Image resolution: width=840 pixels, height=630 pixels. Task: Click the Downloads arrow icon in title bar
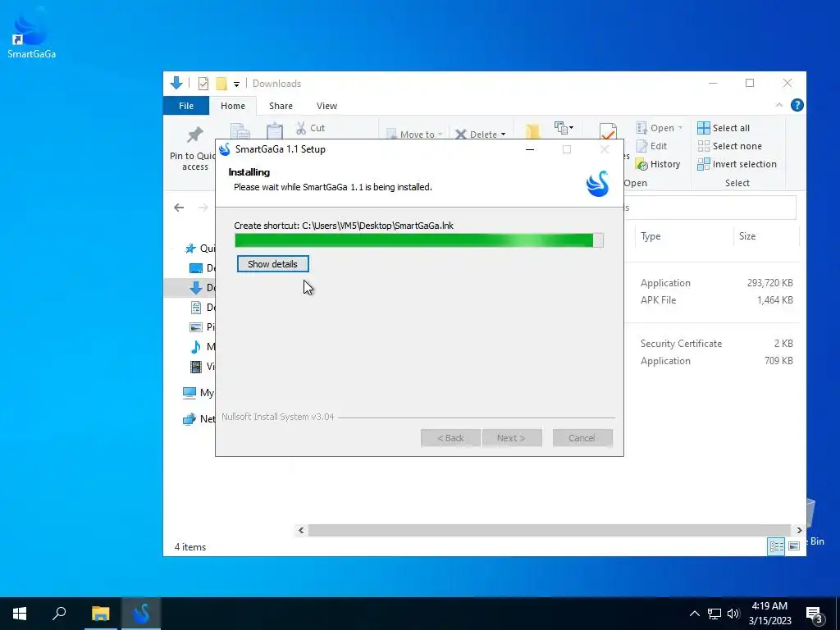tap(176, 83)
